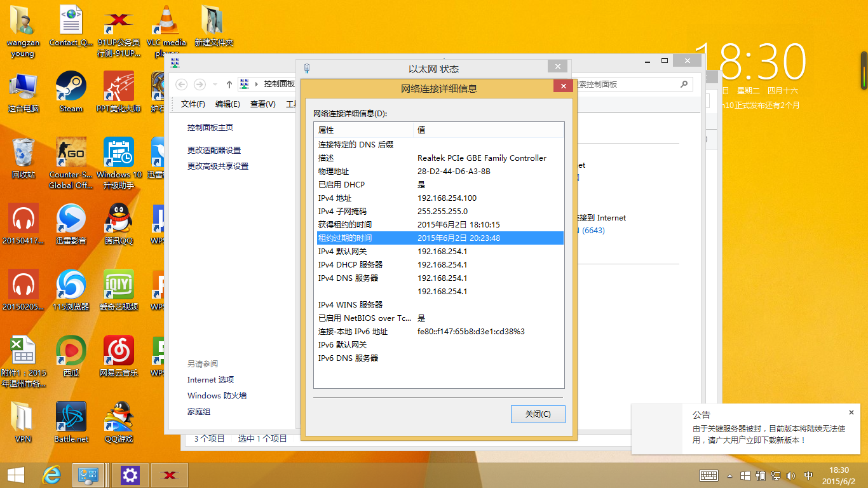Open the 编辑(E) menu
The width and height of the screenshot is (868, 488).
click(x=227, y=104)
